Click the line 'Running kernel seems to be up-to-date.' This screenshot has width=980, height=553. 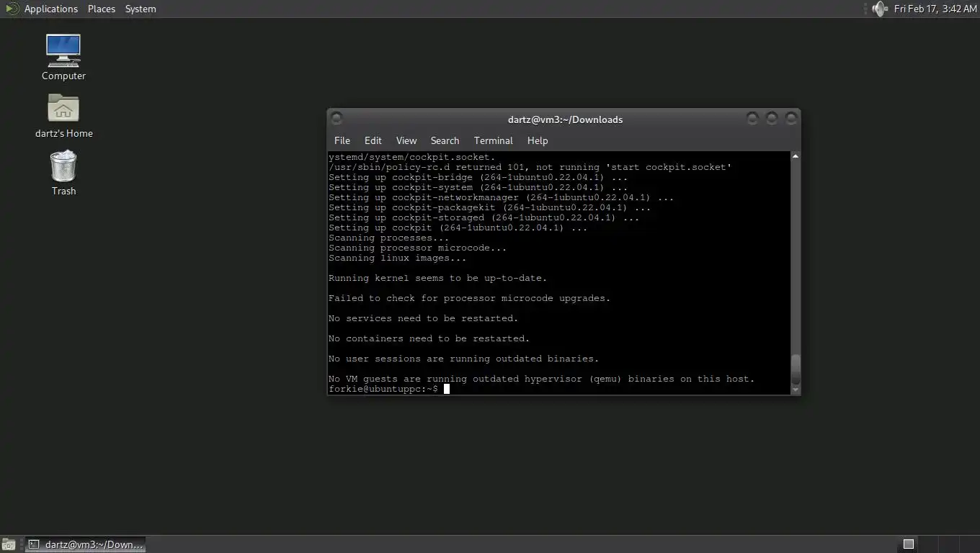[437, 278]
